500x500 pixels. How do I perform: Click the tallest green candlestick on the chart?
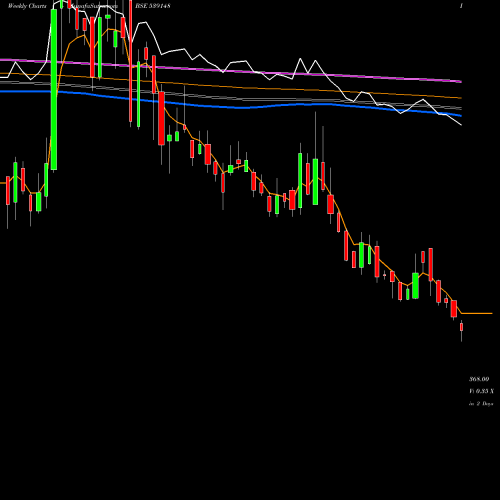(54, 90)
